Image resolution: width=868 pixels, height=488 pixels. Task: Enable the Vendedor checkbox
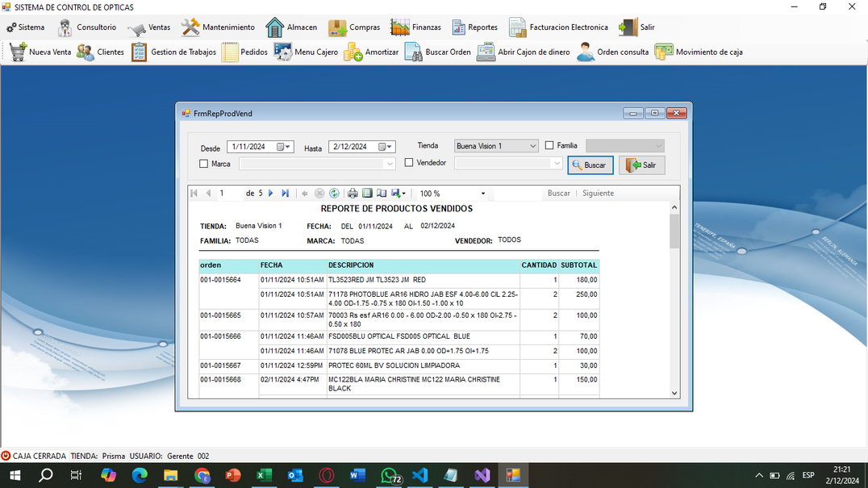tap(408, 163)
